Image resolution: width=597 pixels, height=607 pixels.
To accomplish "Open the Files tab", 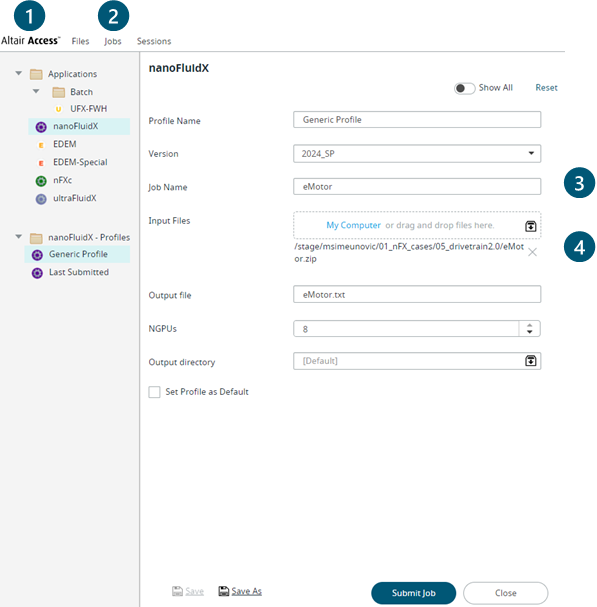I will tap(80, 41).
